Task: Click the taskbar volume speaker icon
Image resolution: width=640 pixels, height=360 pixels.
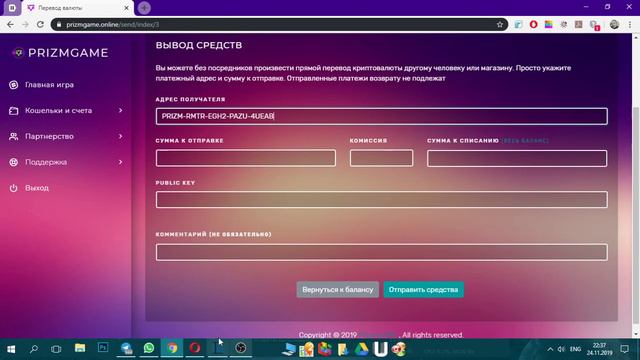Action: [561, 349]
